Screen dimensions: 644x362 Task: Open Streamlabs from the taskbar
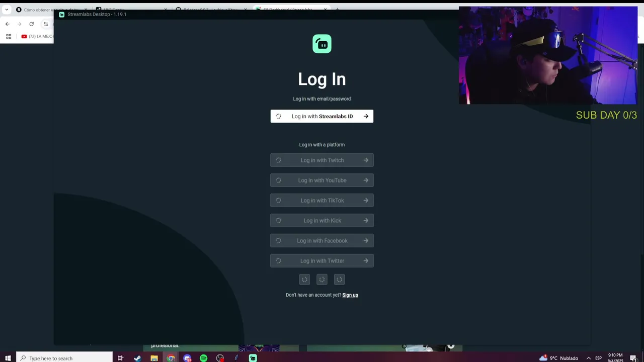tap(253, 358)
